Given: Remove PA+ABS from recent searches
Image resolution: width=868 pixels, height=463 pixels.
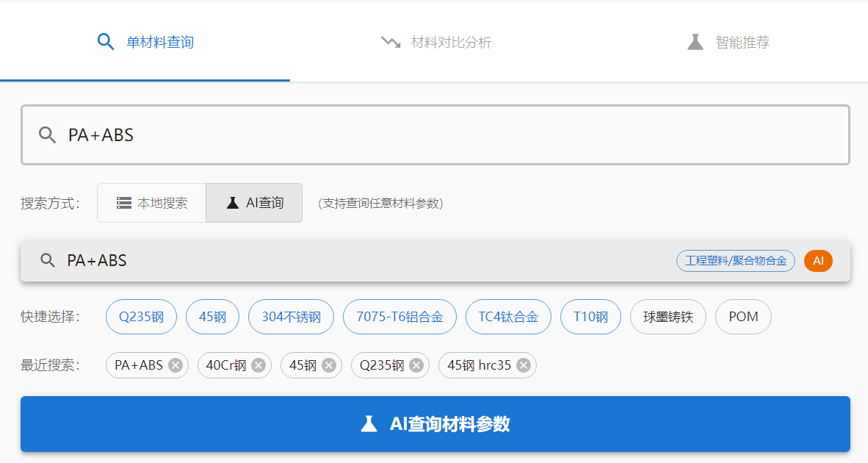Looking at the screenshot, I should click(176, 365).
